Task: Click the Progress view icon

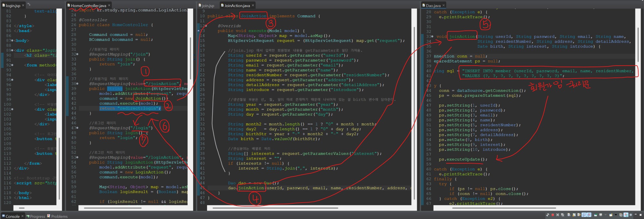Action: [28, 216]
